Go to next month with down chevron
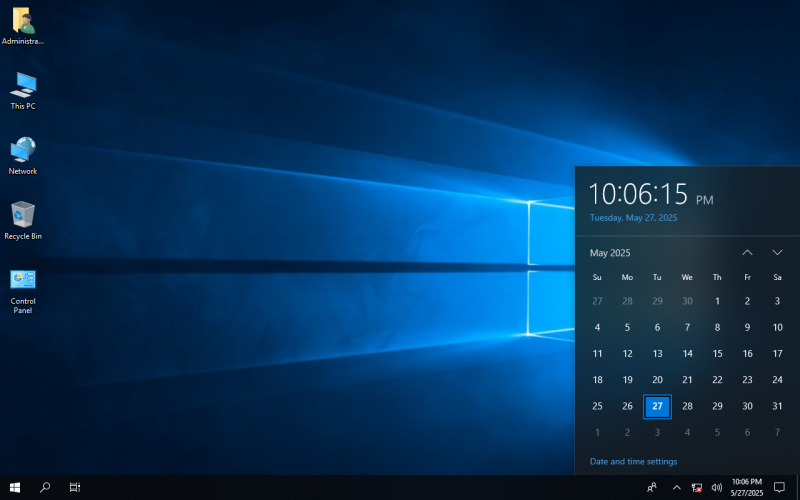Image resolution: width=800 pixels, height=500 pixels. (777, 253)
